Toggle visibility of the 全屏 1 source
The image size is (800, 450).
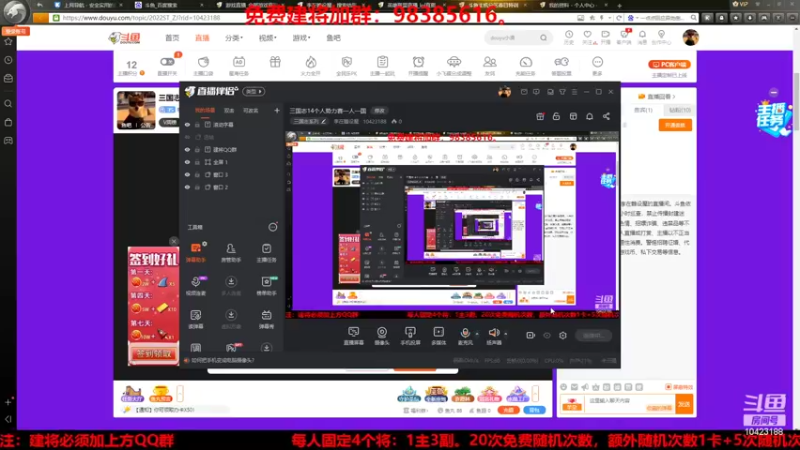tap(187, 162)
